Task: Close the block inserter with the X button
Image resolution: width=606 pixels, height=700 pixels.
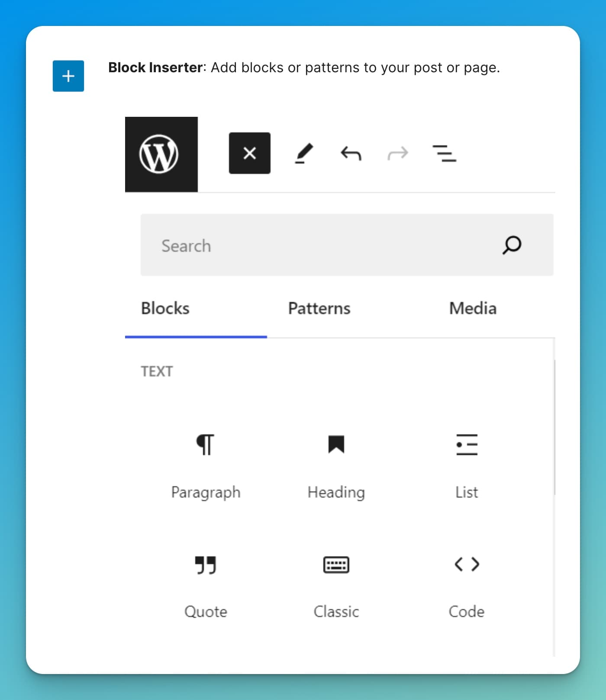Action: (250, 153)
